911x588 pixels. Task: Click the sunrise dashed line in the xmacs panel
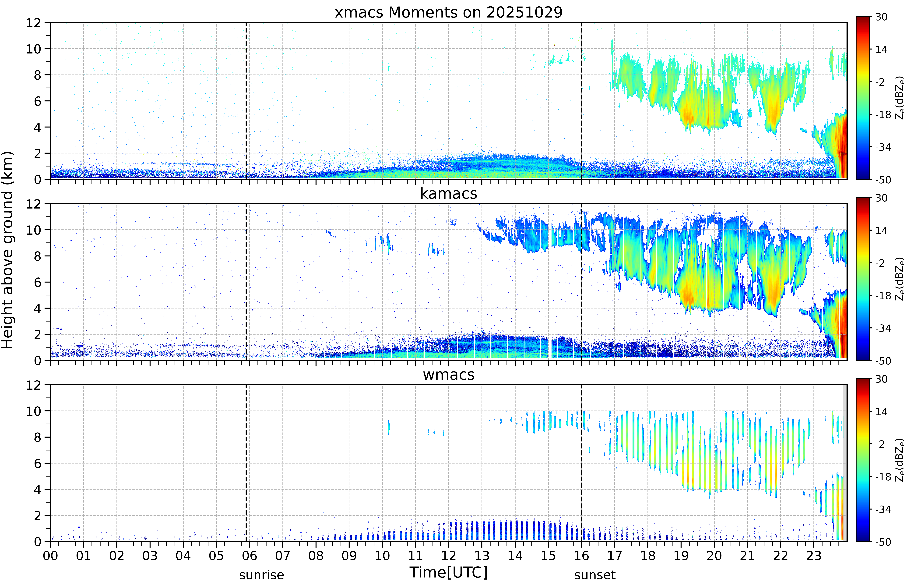[x=246, y=101]
